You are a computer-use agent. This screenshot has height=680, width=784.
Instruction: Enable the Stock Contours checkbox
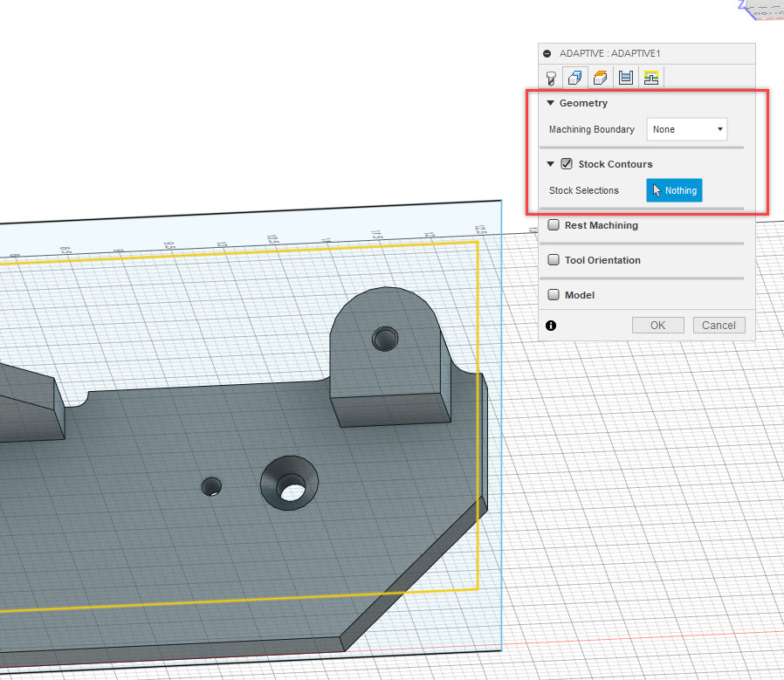[567, 163]
